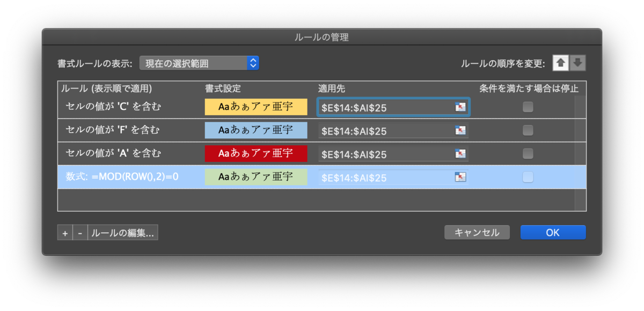644x311 pixels.
Task: Click applies-to range field for 'A' rule
Action: point(393,154)
